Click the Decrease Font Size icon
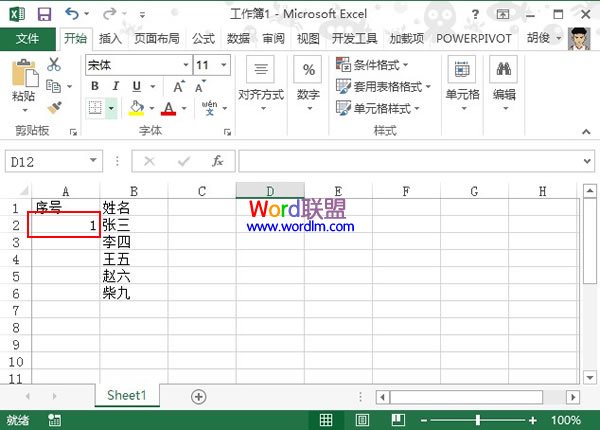Viewport: 600px width, 430px height. 200,87
